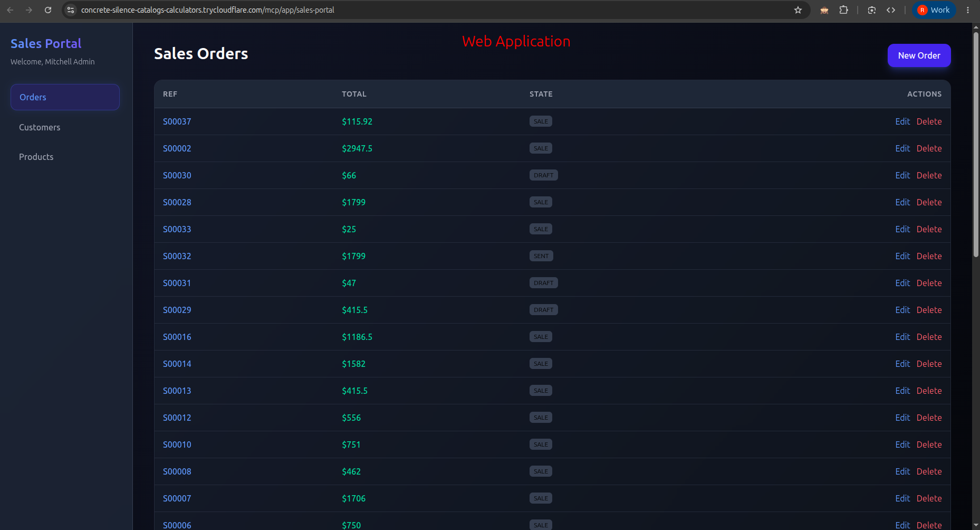Click the scrollbar down arrow
Viewport: 980px width, 530px height.
pyautogui.click(x=976, y=525)
